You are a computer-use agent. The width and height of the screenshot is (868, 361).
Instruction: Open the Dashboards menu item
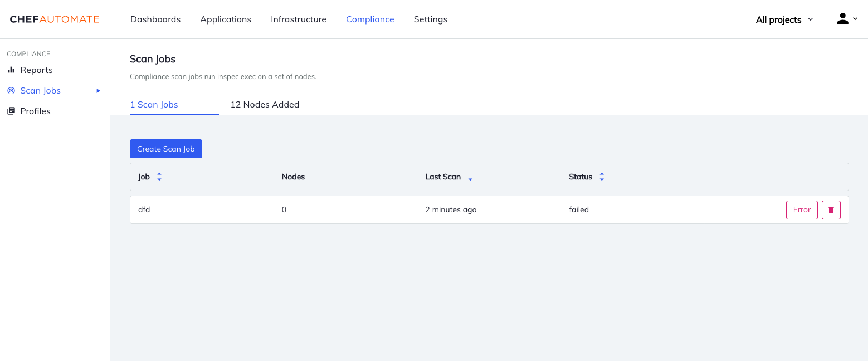coord(155,19)
